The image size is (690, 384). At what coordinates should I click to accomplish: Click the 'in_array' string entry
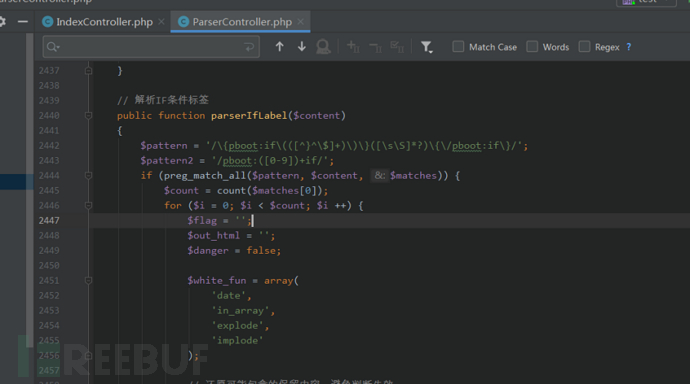point(240,311)
